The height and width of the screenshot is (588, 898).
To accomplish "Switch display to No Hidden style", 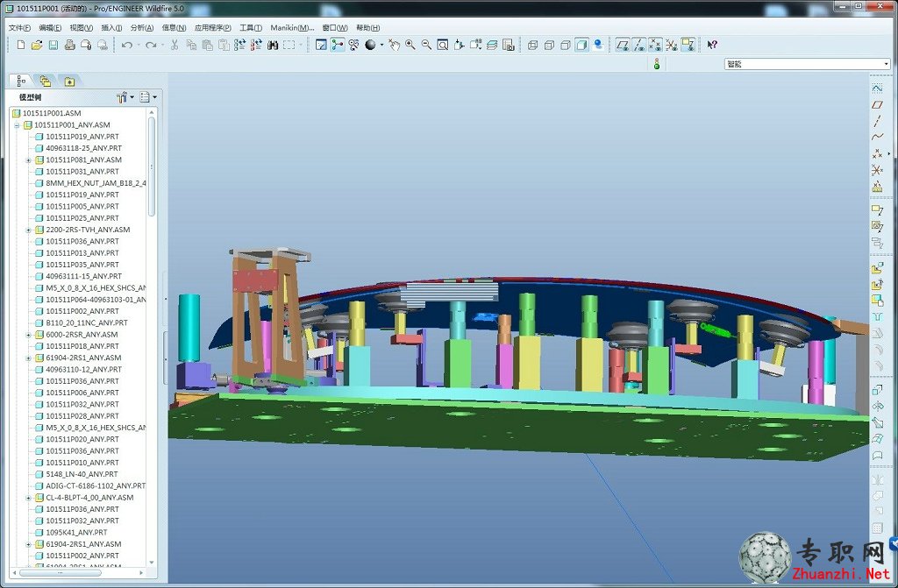I will pos(566,45).
